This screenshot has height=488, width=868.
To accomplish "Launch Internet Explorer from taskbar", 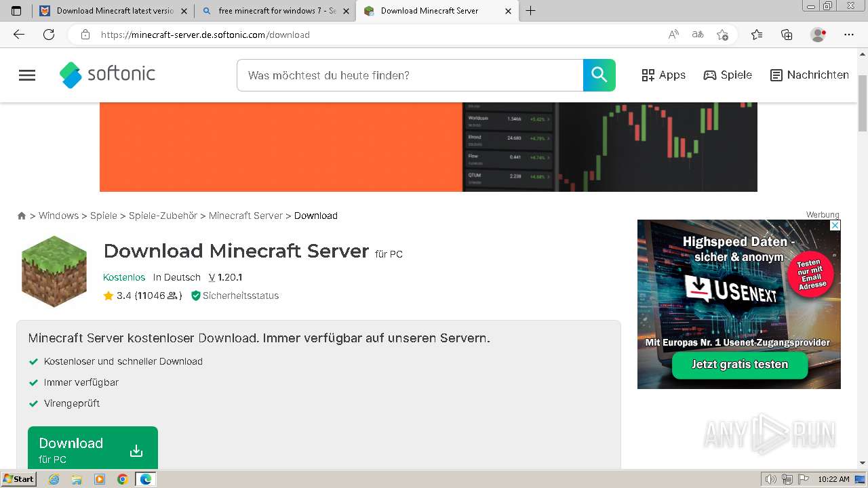I will (x=54, y=479).
